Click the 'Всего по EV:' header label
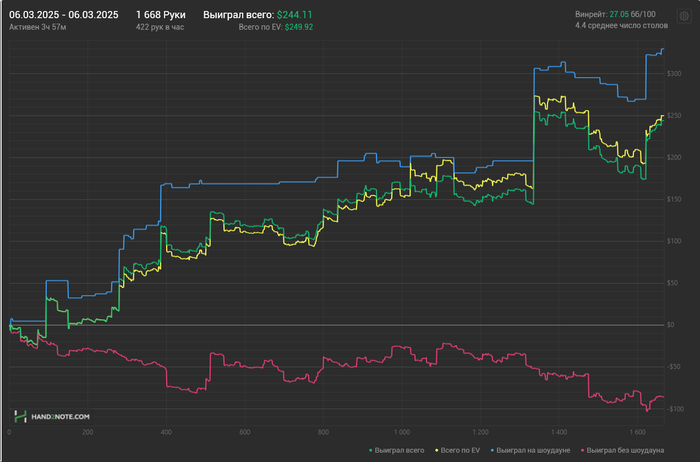The width and height of the screenshot is (700, 462). tap(261, 27)
